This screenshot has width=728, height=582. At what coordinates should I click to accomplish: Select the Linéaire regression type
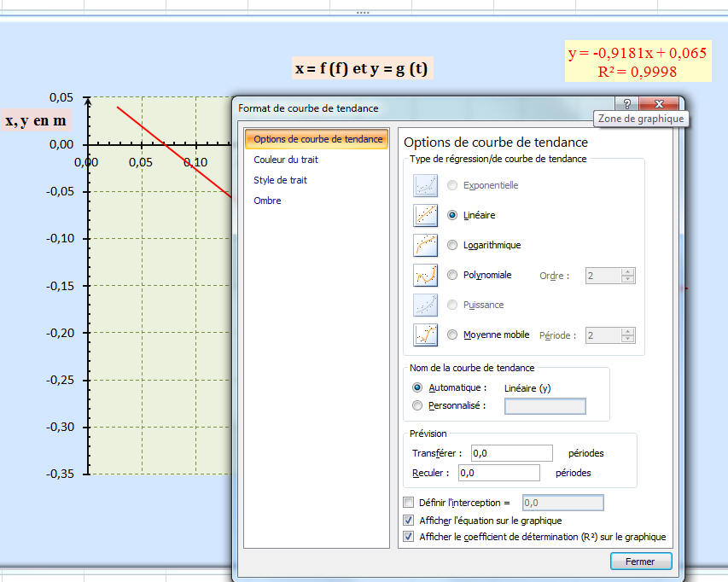(x=452, y=215)
